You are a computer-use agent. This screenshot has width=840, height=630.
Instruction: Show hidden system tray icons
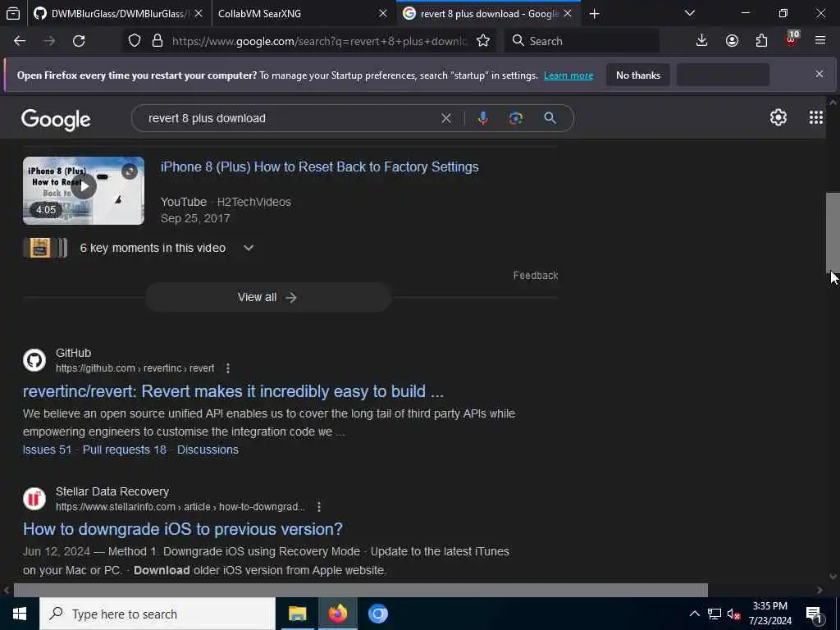tap(694, 614)
